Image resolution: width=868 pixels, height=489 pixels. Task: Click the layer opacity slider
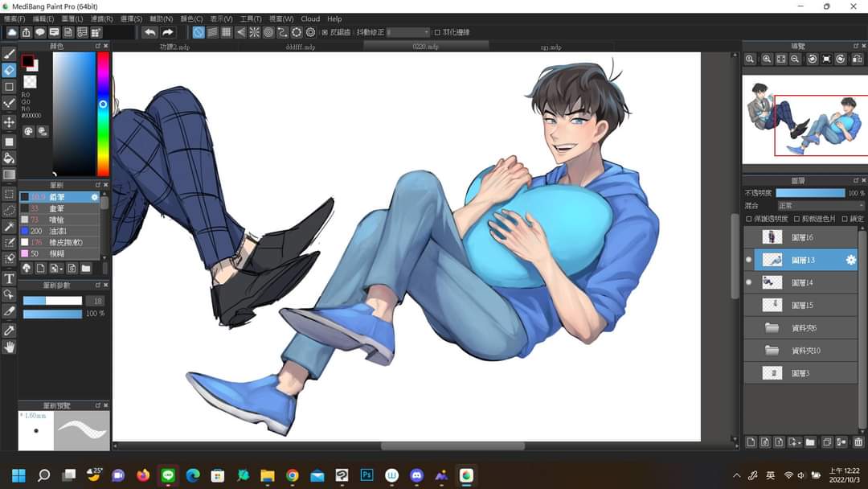(810, 193)
